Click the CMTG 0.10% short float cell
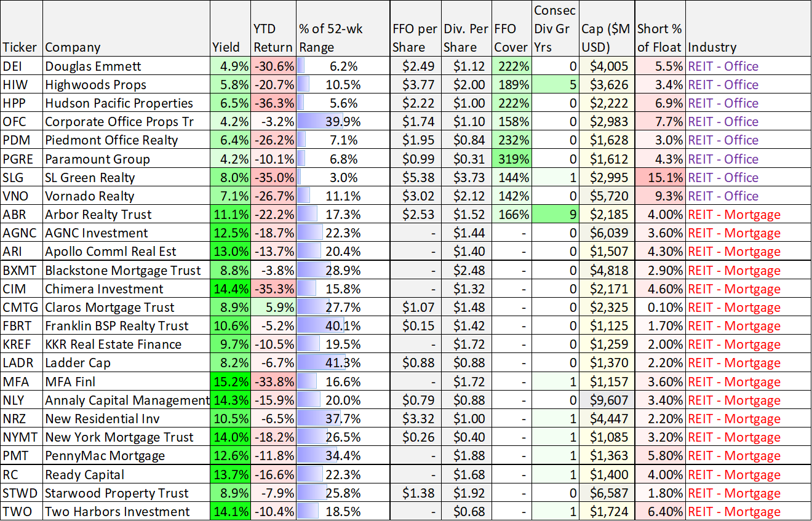 (660, 308)
